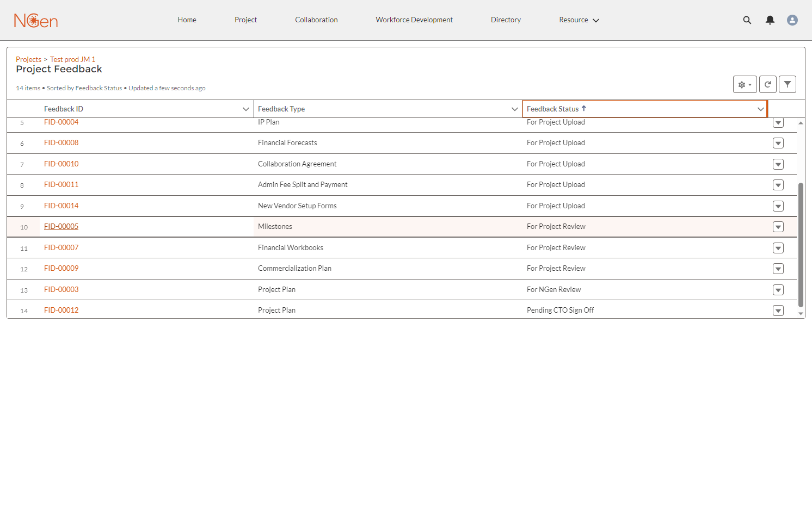The width and height of the screenshot is (812, 509).
Task: Open the Collaboration nav item
Action: 316,20
